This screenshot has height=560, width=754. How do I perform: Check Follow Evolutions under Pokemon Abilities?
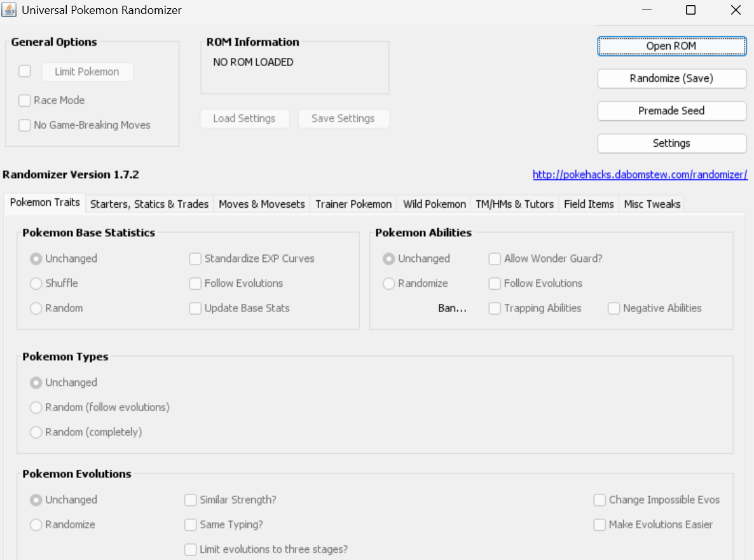495,283
